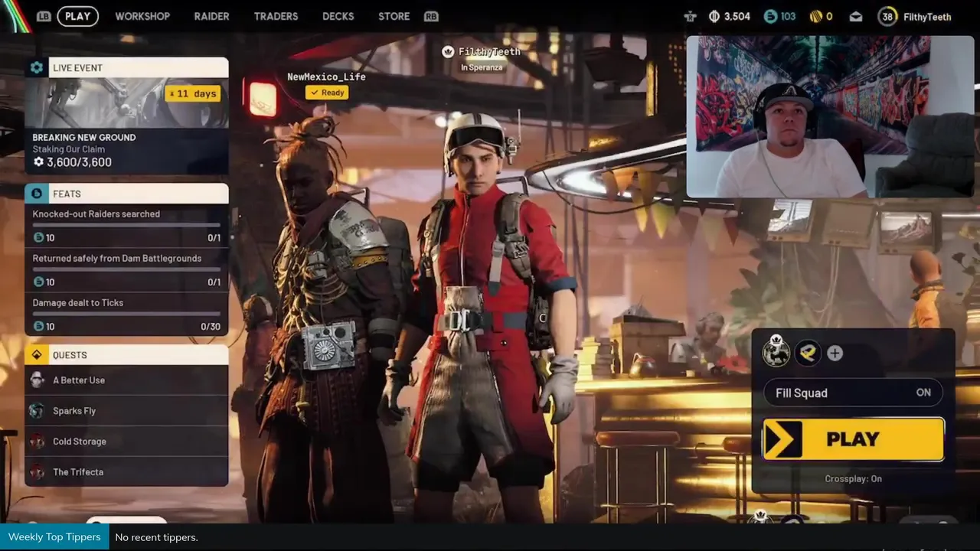980x551 pixels.
Task: Toggle the Fill Squad option
Action: click(854, 393)
